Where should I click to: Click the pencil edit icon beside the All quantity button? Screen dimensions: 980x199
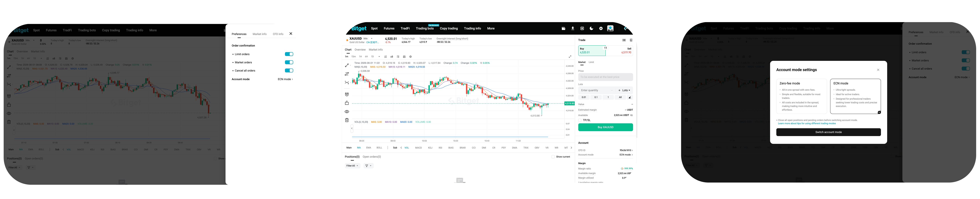pyautogui.click(x=630, y=97)
